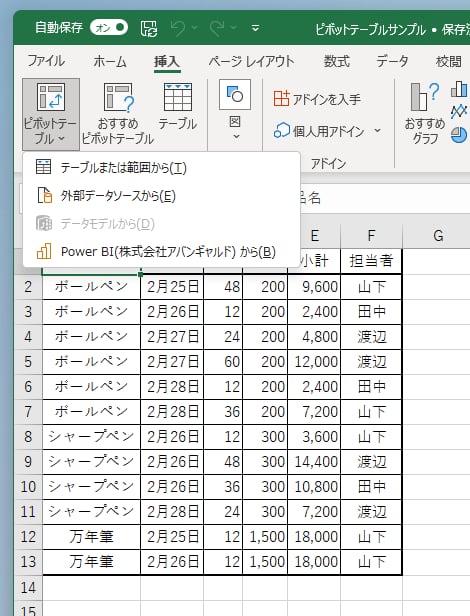Switch to the ホーム tab

point(110,62)
